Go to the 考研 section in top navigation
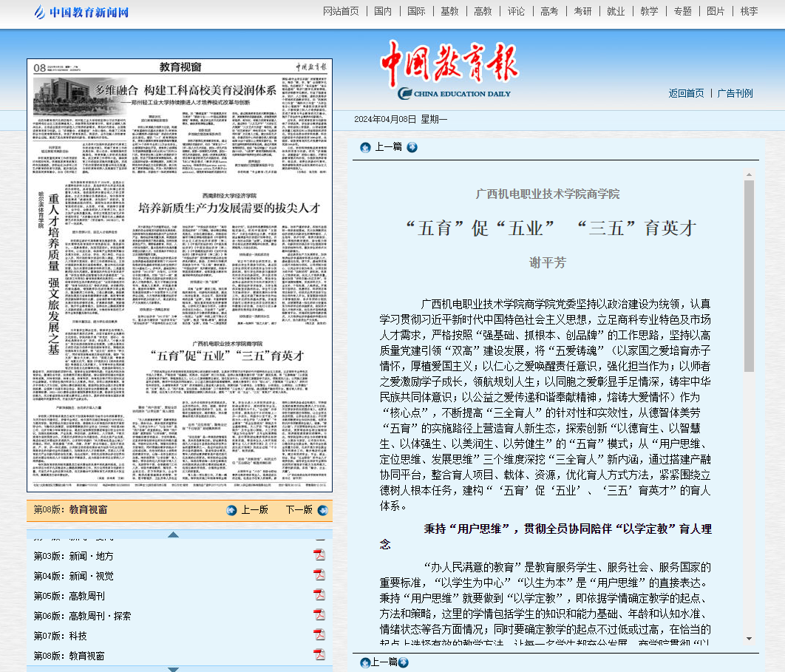Image resolution: width=785 pixels, height=672 pixels. click(x=582, y=11)
